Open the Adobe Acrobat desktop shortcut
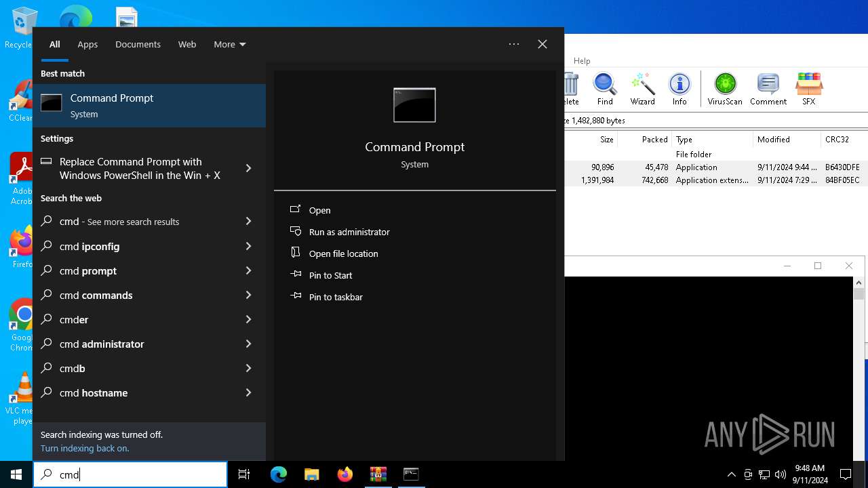Screen dimensions: 868x488 [x=20, y=179]
